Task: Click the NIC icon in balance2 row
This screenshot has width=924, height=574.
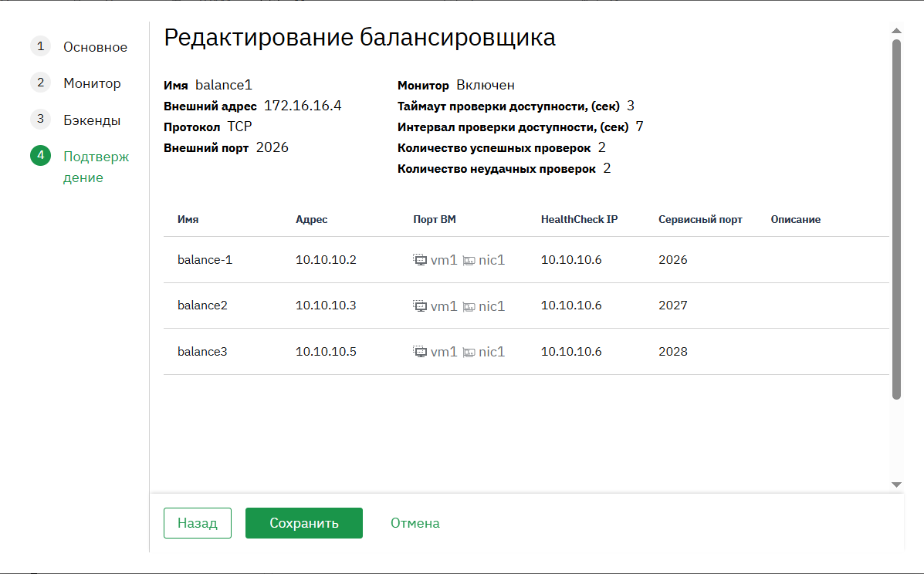Action: click(469, 307)
